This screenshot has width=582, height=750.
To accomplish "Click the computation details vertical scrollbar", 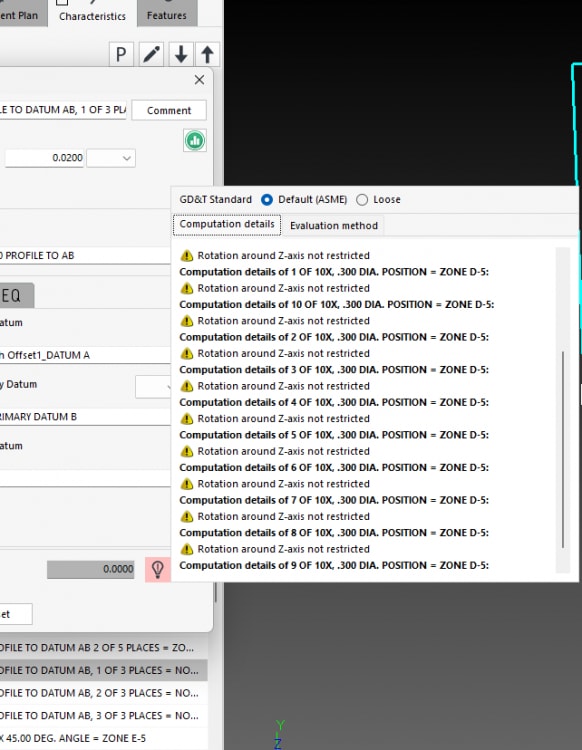I will pyautogui.click(x=563, y=450).
